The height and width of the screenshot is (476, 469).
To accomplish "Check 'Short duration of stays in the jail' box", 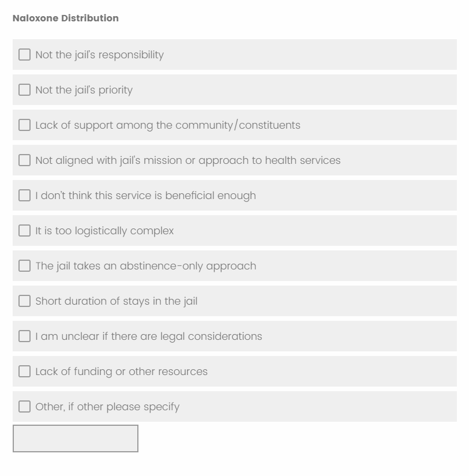I will [24, 301].
